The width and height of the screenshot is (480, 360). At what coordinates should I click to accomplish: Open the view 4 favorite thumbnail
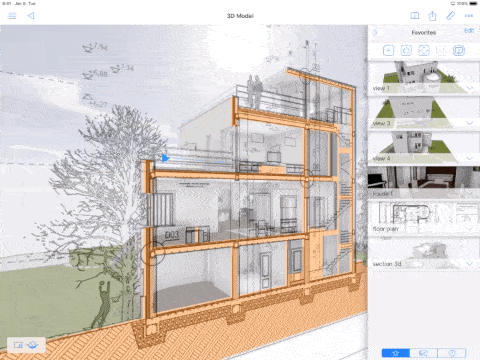click(424, 148)
